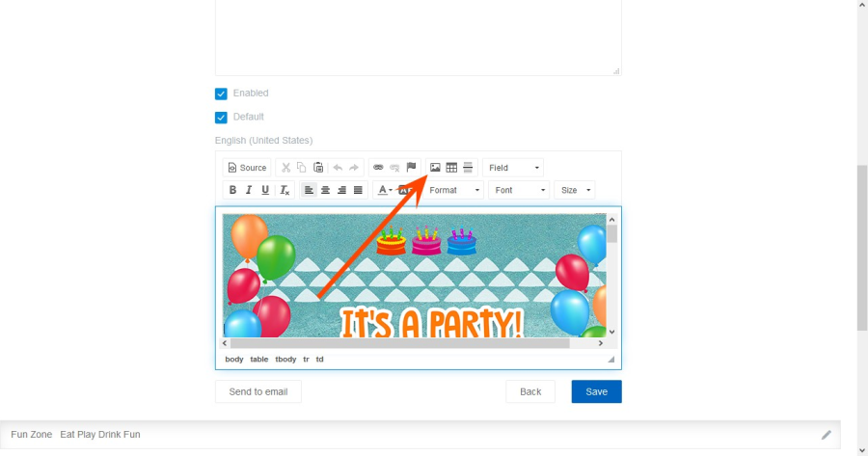Click the Remove Format icon
This screenshot has height=456, width=868.
pos(285,191)
